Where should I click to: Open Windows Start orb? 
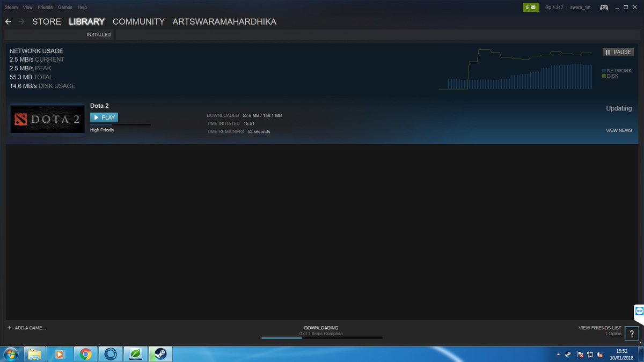(10, 354)
